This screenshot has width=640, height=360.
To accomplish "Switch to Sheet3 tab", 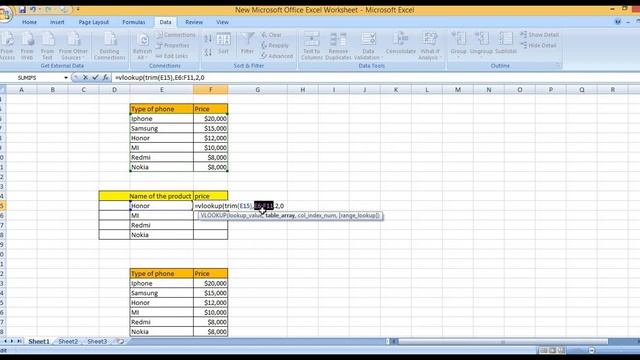I will 97,341.
